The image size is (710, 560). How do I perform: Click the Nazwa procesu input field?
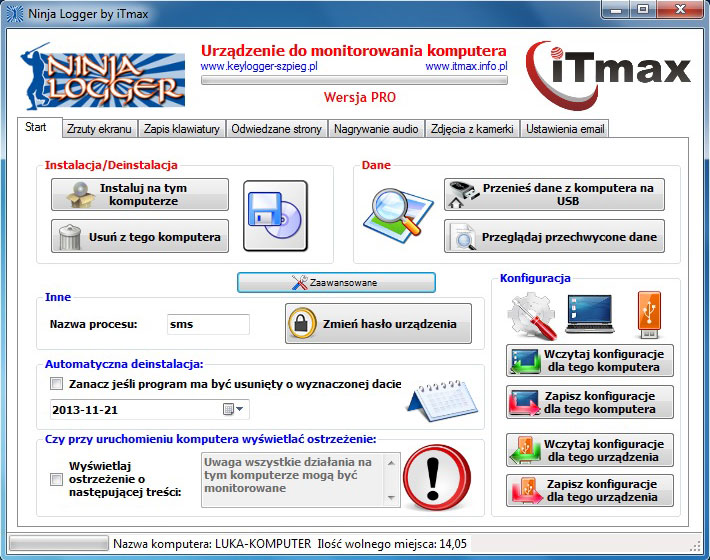click(x=208, y=324)
